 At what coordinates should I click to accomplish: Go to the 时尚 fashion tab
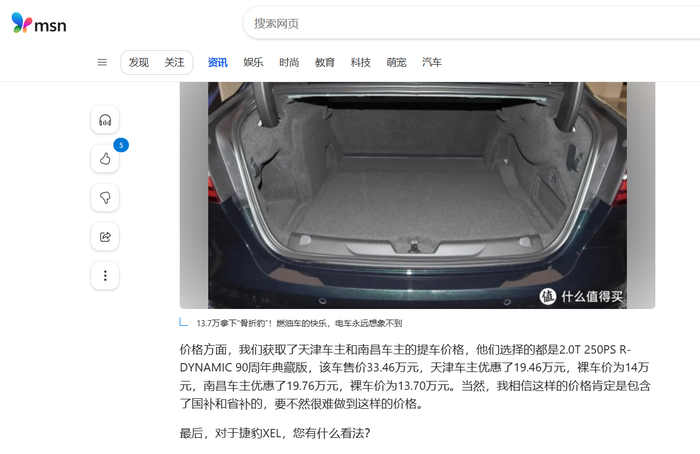pos(289,62)
